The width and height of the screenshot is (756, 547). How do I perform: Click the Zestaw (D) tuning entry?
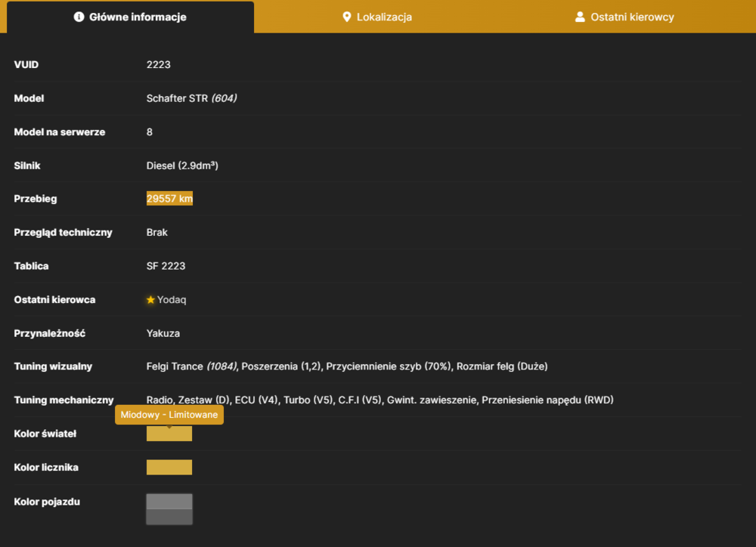(203, 400)
